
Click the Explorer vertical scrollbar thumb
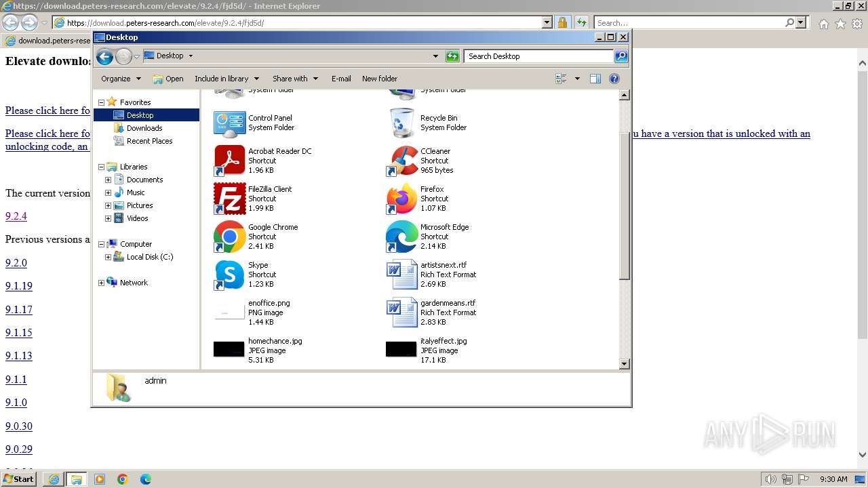tap(625, 207)
